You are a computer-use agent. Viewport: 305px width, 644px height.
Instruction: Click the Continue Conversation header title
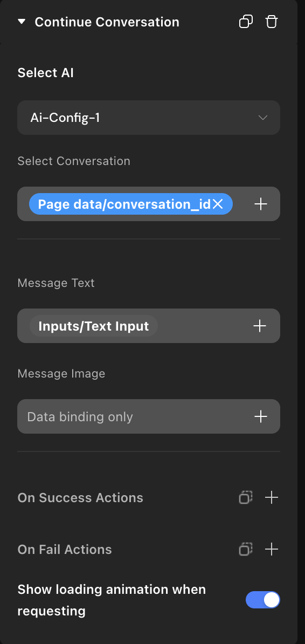tap(107, 22)
